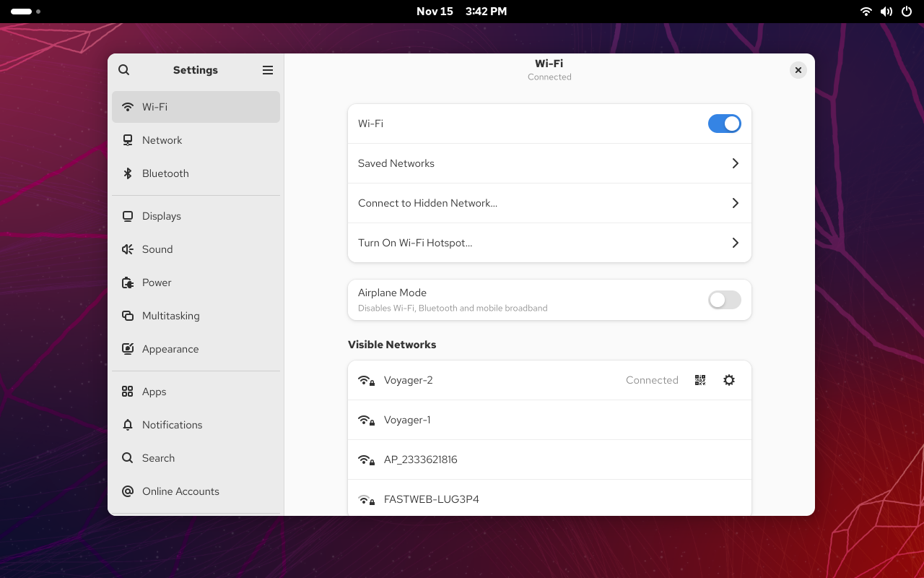Show the Voyager-2 QR code
Viewport: 924px width, 578px height.
[x=699, y=380]
